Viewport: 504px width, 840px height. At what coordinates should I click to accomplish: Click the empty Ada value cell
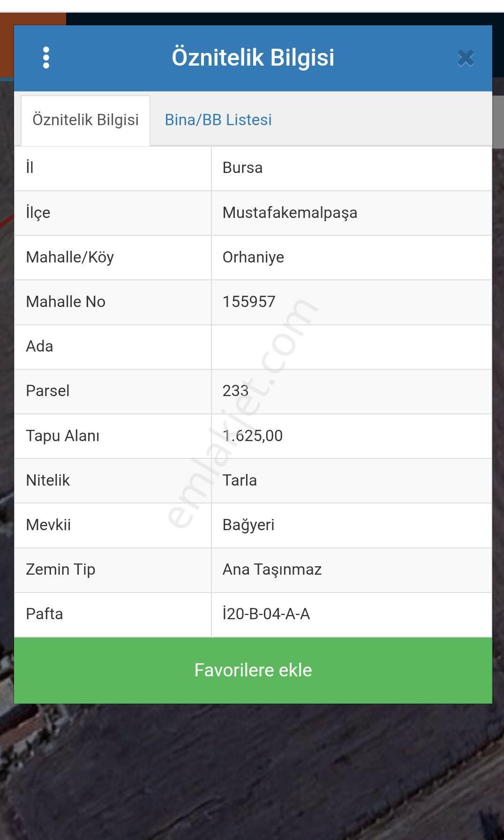[351, 347]
